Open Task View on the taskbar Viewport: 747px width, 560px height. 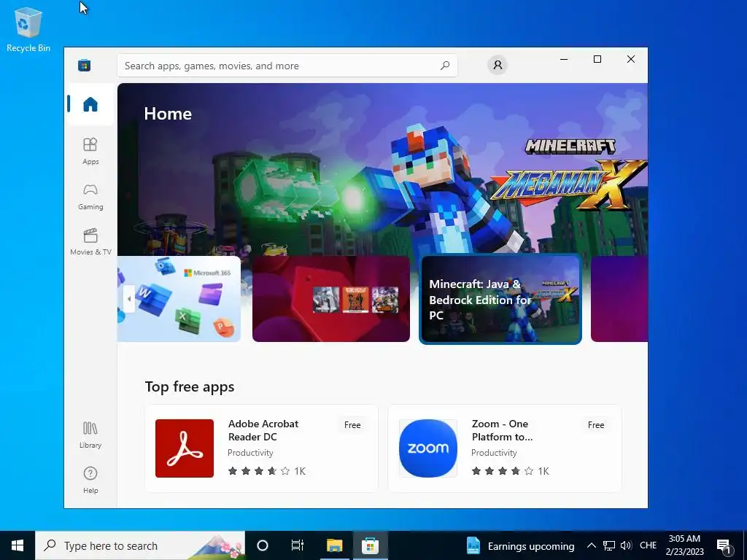[298, 545]
